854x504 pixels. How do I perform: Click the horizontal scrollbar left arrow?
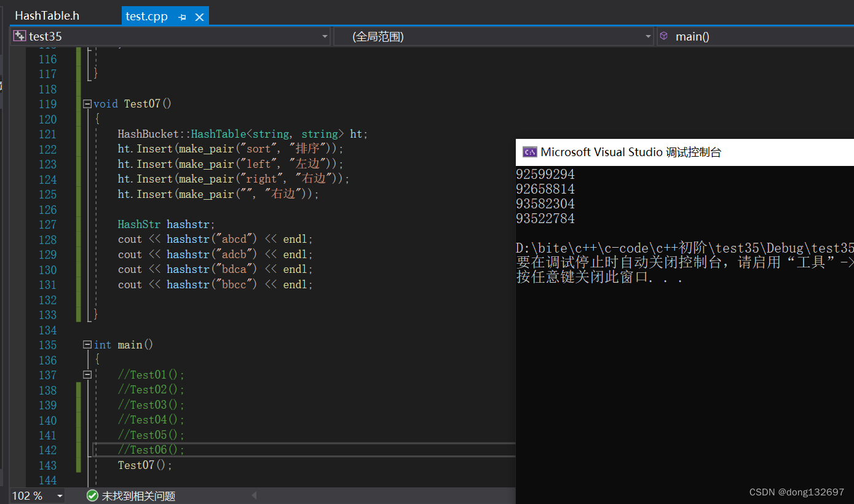point(254,495)
